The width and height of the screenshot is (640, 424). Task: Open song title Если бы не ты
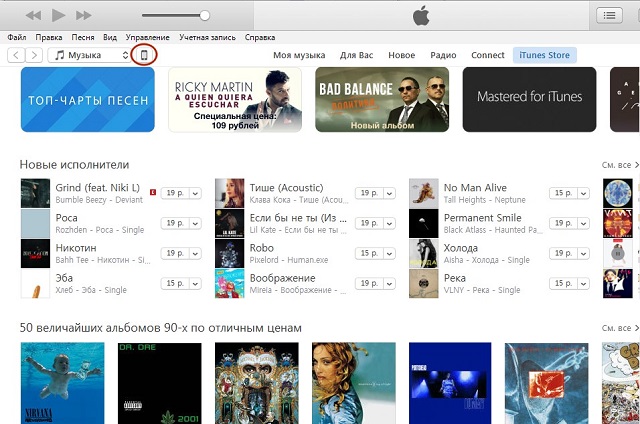click(298, 218)
